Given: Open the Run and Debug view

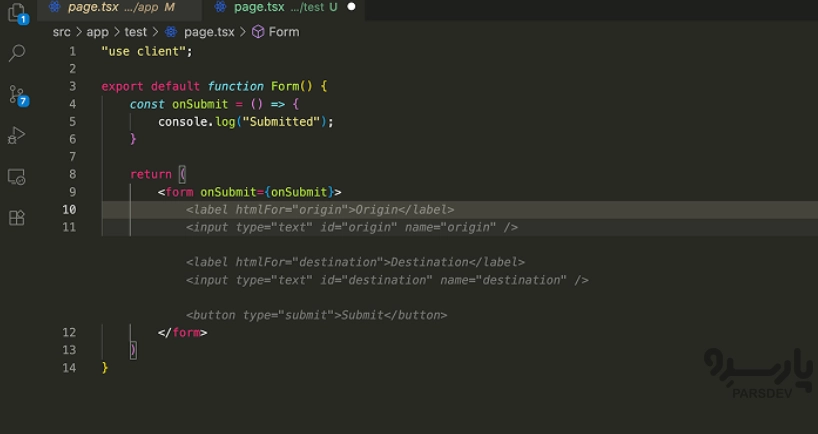Looking at the screenshot, I should click(x=16, y=135).
